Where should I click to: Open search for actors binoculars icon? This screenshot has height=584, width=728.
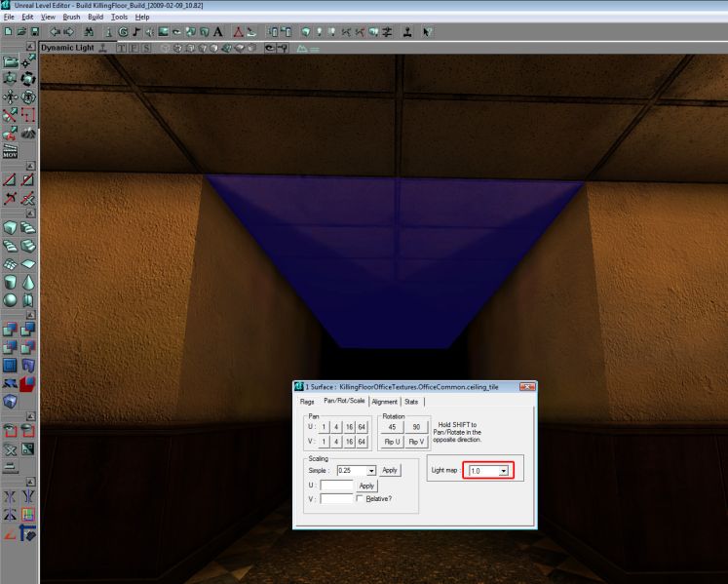(x=89, y=31)
